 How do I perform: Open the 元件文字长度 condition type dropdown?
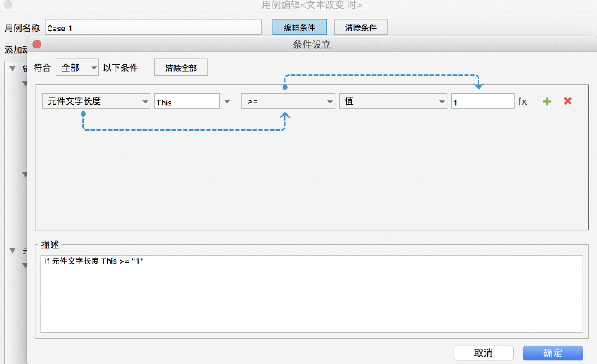(96, 101)
